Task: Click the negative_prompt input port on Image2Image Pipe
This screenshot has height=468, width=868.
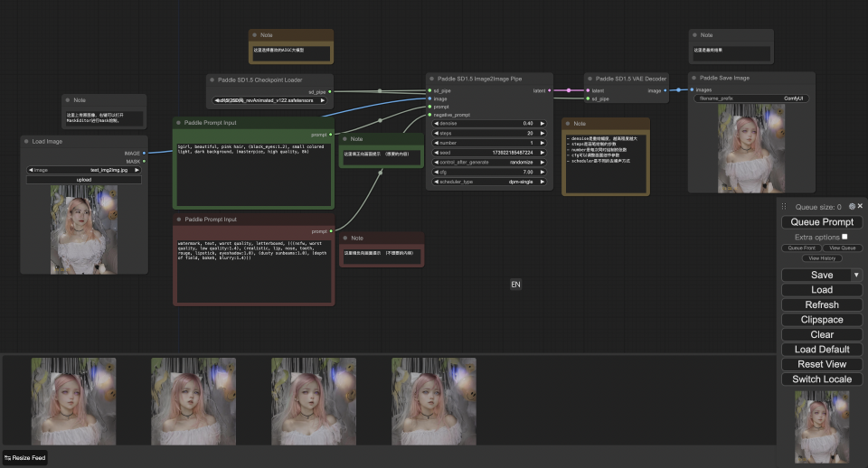Action: point(429,115)
